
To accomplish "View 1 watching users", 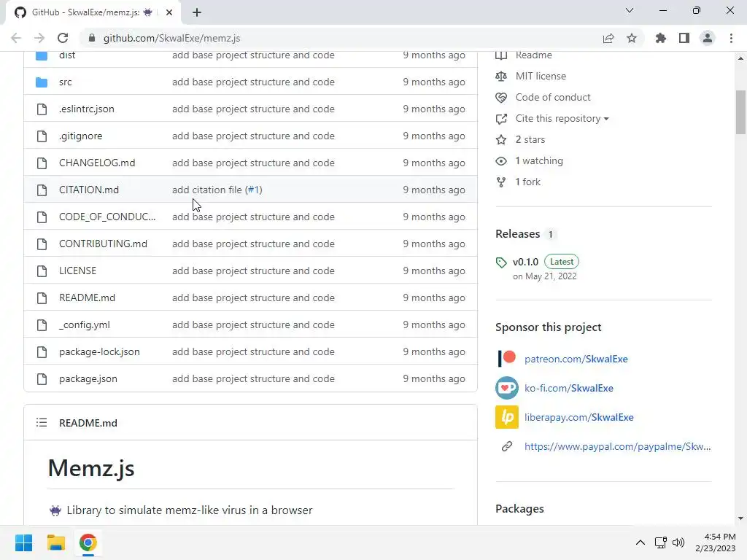I will pos(539,161).
